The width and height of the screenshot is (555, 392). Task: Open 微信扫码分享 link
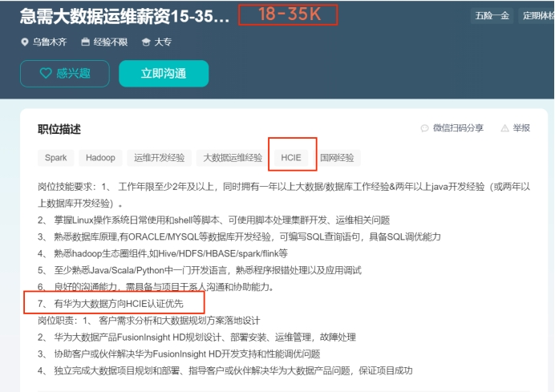point(458,128)
